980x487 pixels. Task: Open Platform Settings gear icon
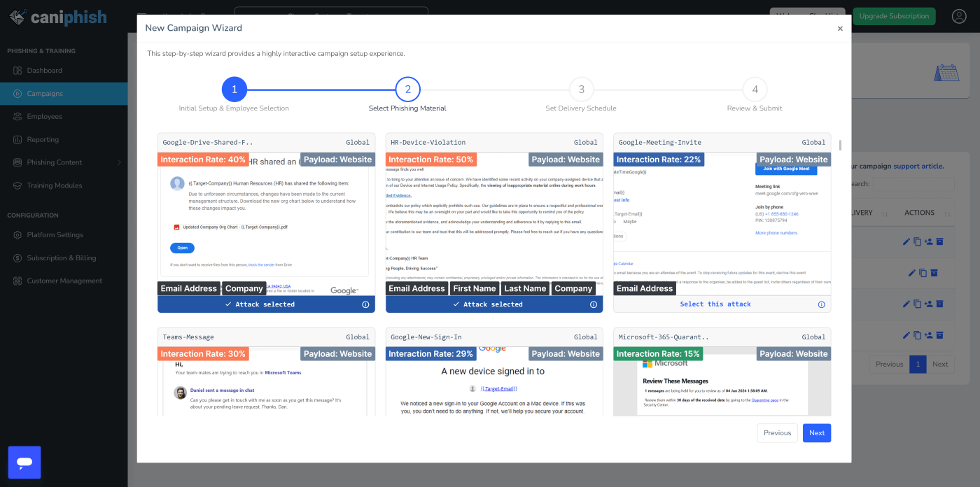tap(17, 235)
